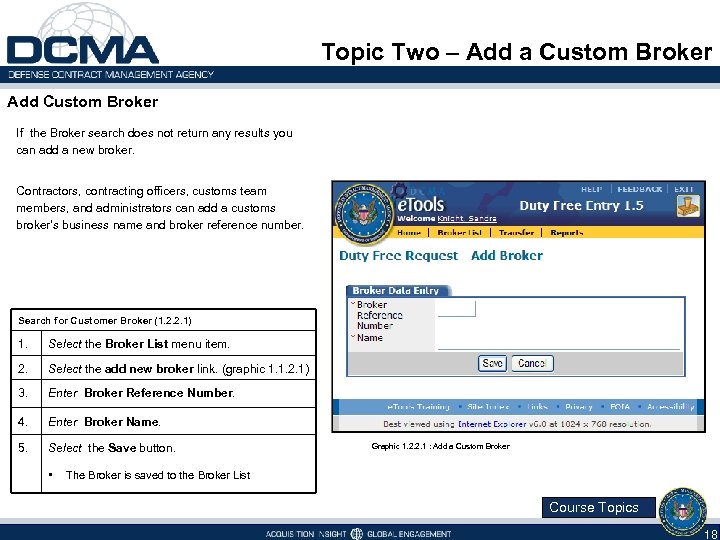Image resolution: width=720 pixels, height=540 pixels.
Task: Click the FEEDBACK link in eTools header
Action: [640, 189]
